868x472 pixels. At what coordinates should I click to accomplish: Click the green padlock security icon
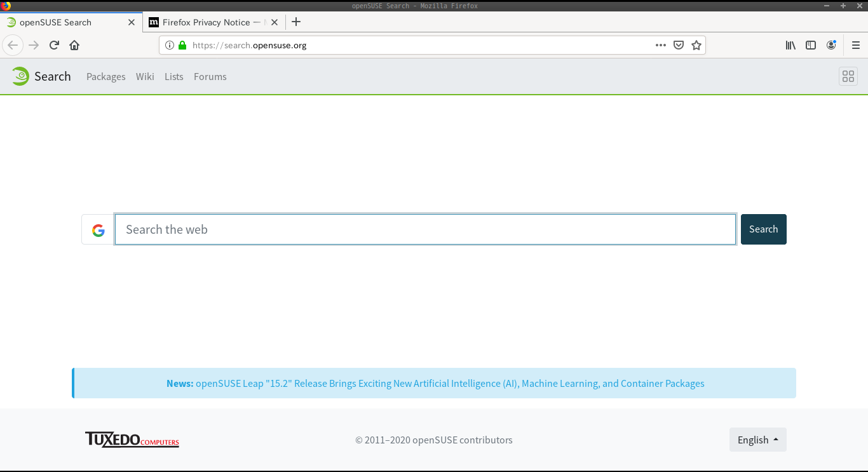[x=182, y=45]
